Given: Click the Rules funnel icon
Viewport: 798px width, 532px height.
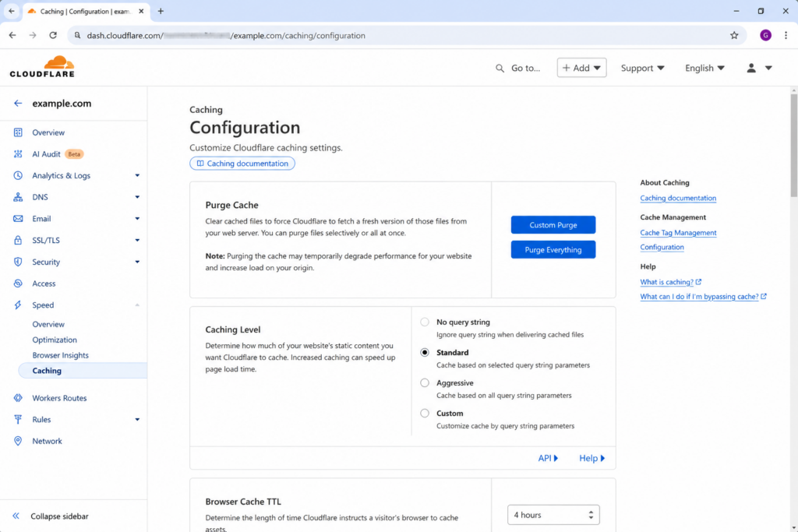Looking at the screenshot, I should (18, 420).
